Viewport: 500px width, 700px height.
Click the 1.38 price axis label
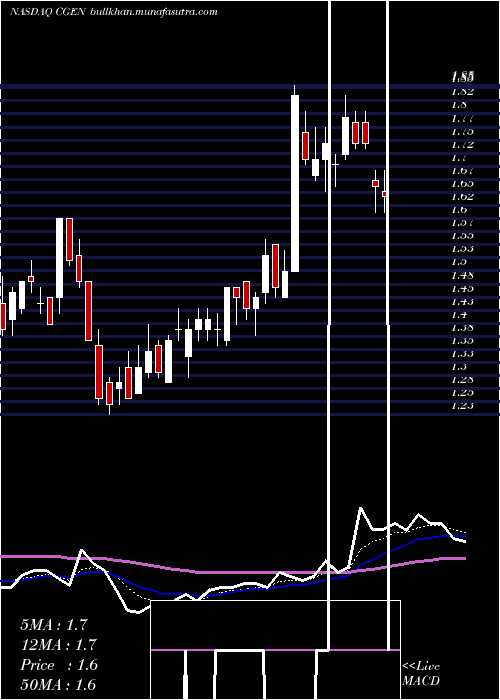tap(462, 327)
